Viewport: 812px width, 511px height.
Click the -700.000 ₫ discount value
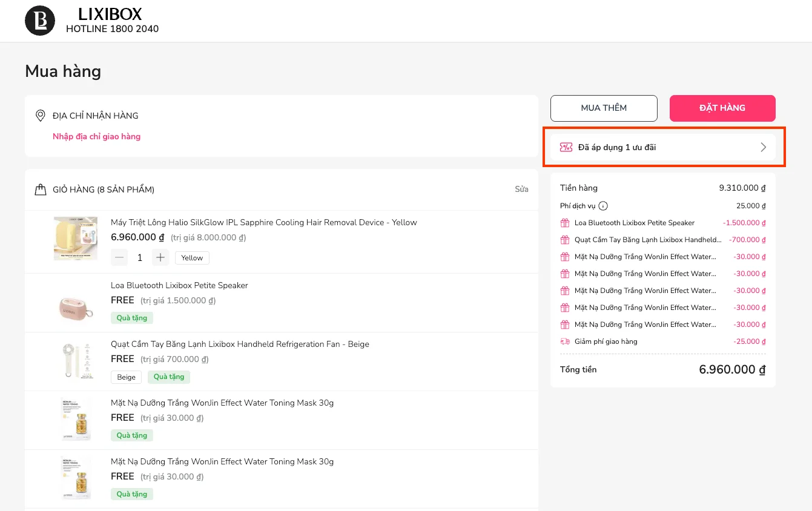pos(748,240)
